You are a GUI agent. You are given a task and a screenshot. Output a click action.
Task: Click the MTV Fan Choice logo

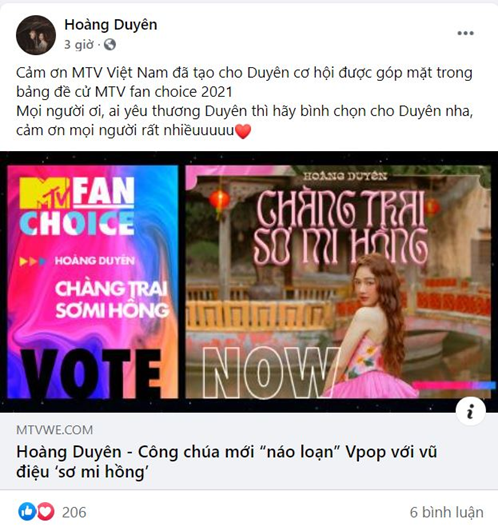point(77,206)
